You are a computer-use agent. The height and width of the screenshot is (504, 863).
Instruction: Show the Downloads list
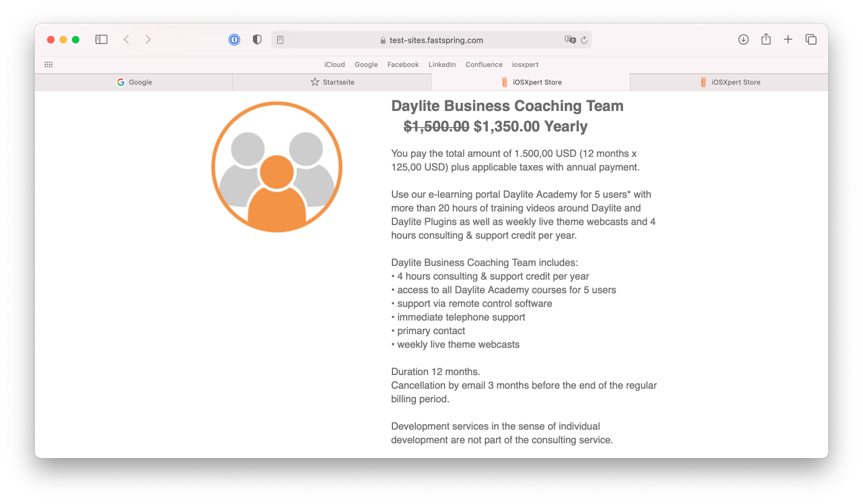point(743,40)
